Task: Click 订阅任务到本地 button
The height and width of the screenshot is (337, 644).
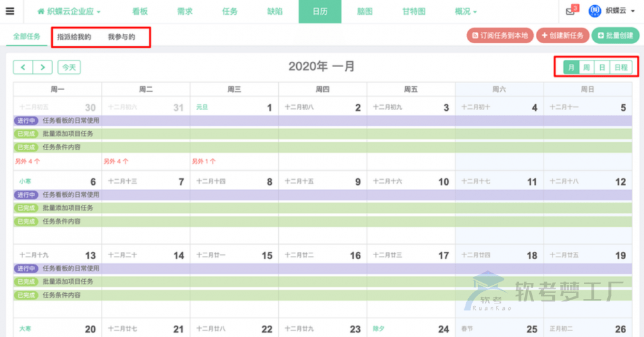Action: 500,35
